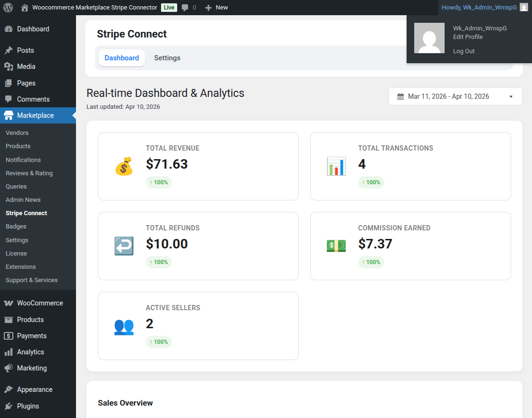532x418 pixels.
Task: Open the date range picker dropdown
Action: tap(512, 96)
